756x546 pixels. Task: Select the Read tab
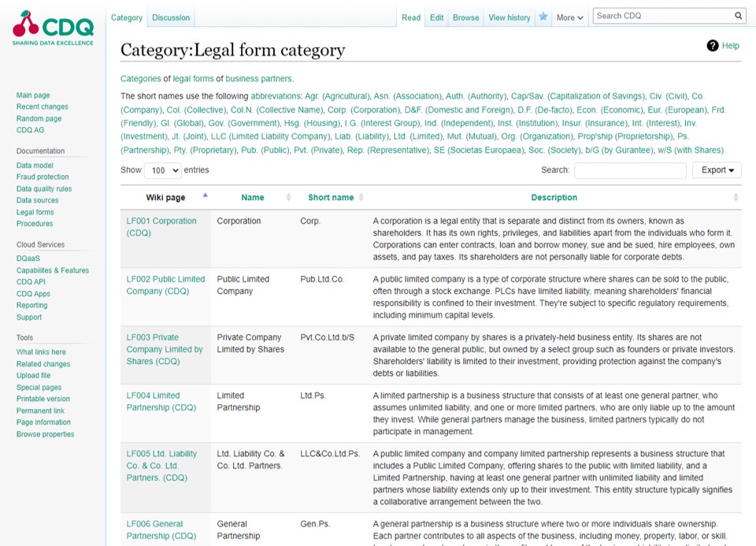(411, 18)
